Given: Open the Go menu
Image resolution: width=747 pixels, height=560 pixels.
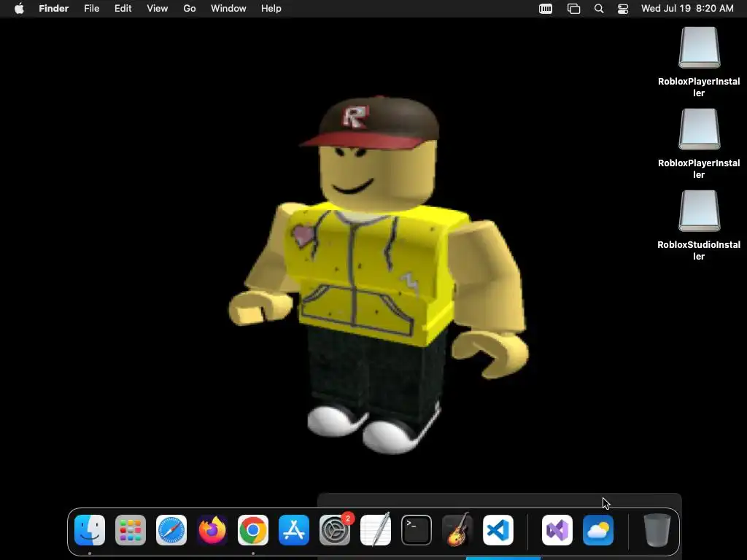Looking at the screenshot, I should pyautogui.click(x=190, y=9).
